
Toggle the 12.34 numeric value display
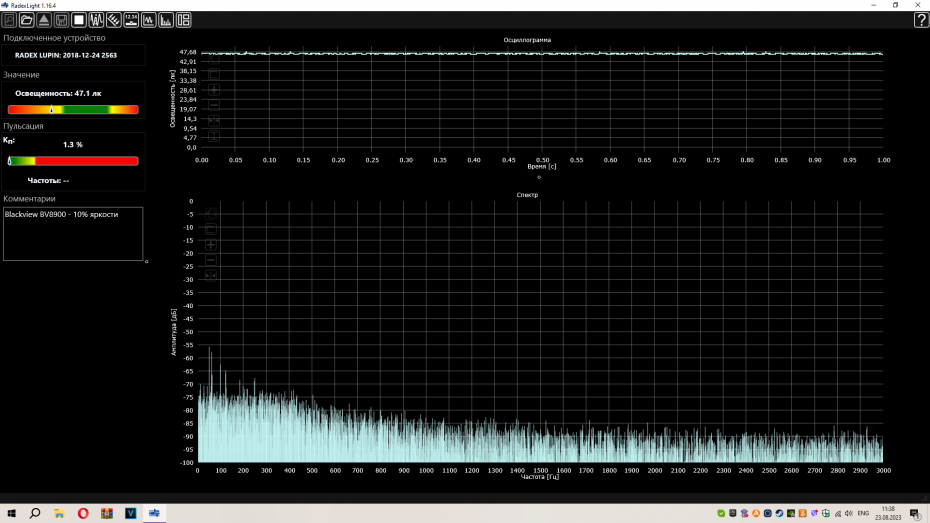tap(131, 20)
